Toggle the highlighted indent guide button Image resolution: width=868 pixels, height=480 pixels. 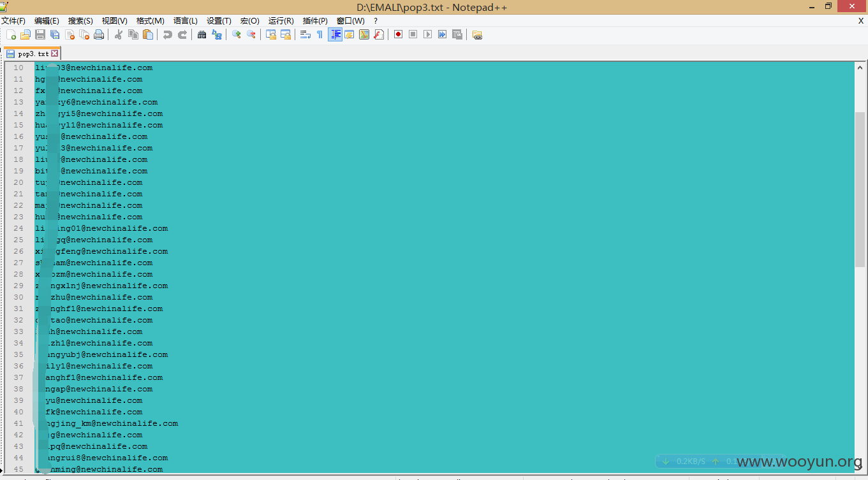coord(335,34)
